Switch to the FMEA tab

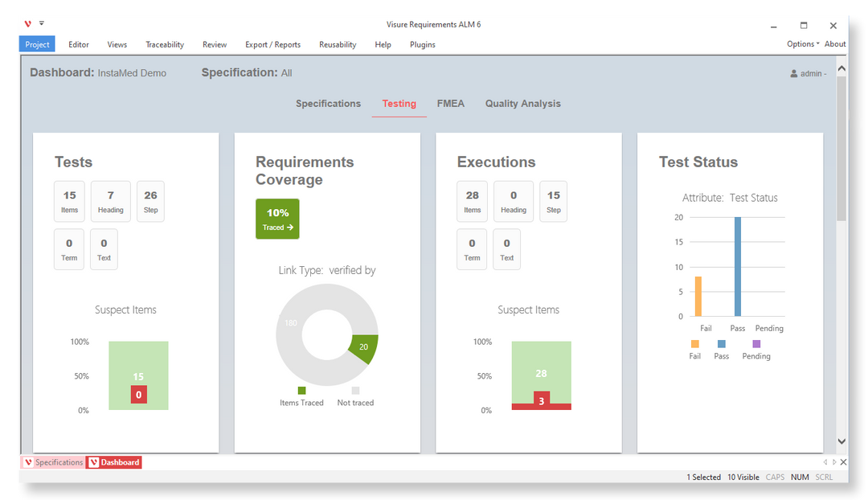coord(450,103)
